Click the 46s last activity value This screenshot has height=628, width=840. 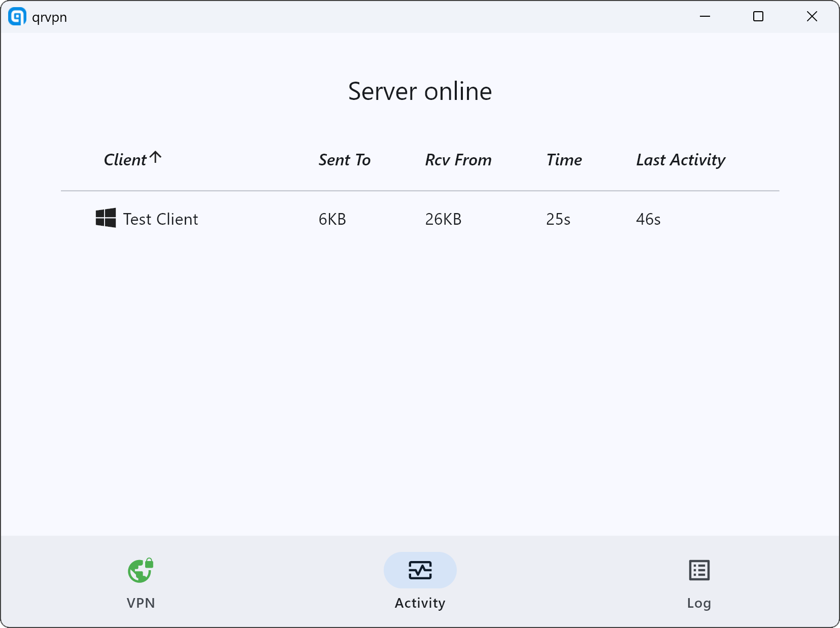pyautogui.click(x=648, y=219)
